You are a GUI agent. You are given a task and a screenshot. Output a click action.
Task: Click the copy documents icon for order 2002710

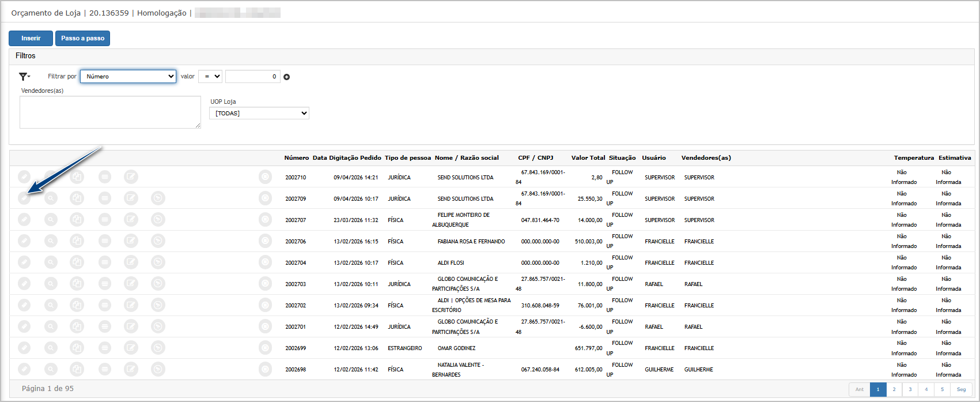(77, 177)
